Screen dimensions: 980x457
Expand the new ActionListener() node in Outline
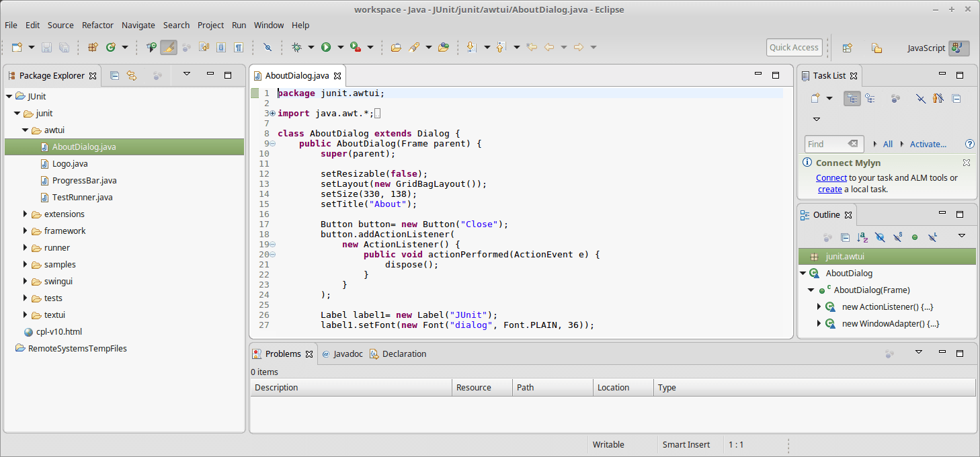819,306
